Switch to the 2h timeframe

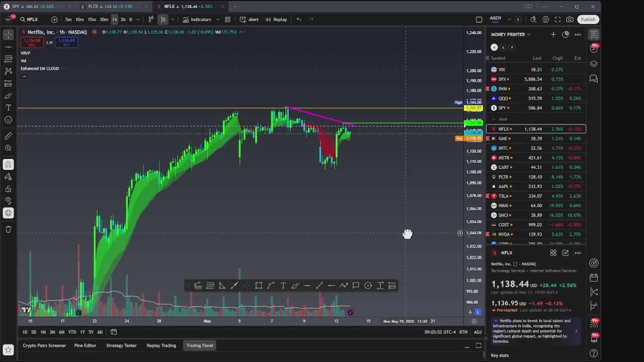[x=123, y=19]
